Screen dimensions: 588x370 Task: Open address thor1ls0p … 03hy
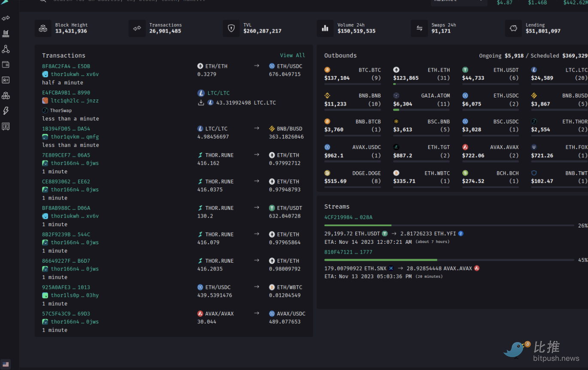75,295
